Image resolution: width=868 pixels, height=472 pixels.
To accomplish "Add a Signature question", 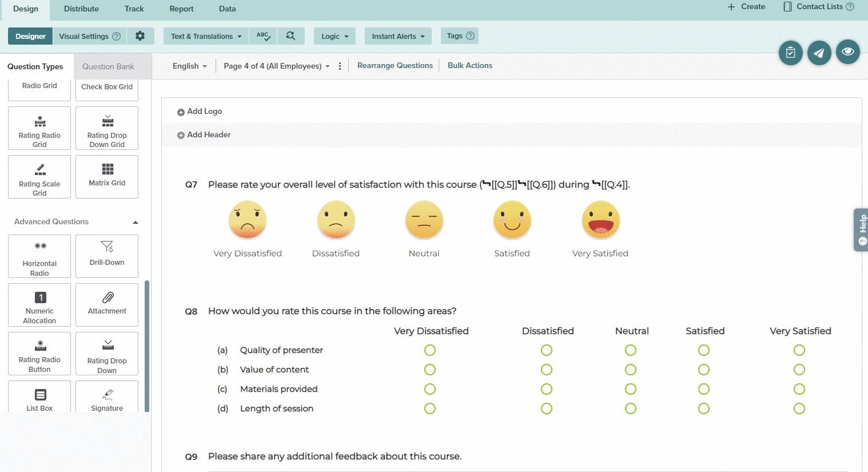I will [107, 396].
